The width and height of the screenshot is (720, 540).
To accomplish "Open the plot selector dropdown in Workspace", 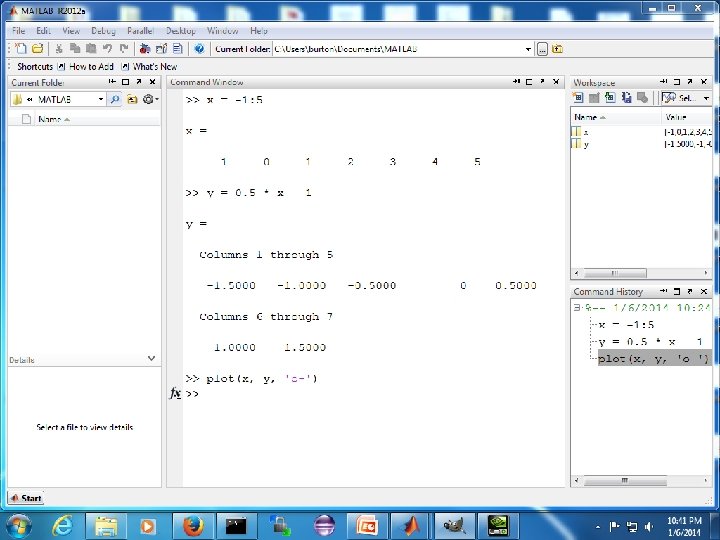I will [706, 98].
